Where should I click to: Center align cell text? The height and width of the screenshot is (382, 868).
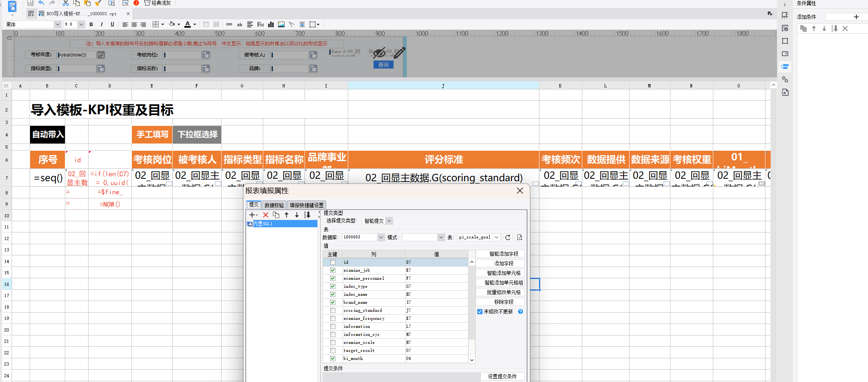[134, 24]
